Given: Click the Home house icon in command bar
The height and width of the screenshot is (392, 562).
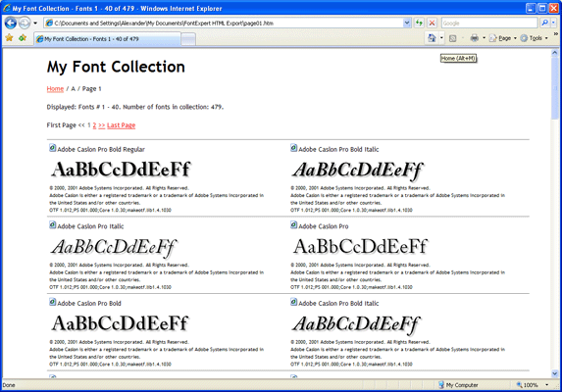Looking at the screenshot, I should (x=432, y=38).
